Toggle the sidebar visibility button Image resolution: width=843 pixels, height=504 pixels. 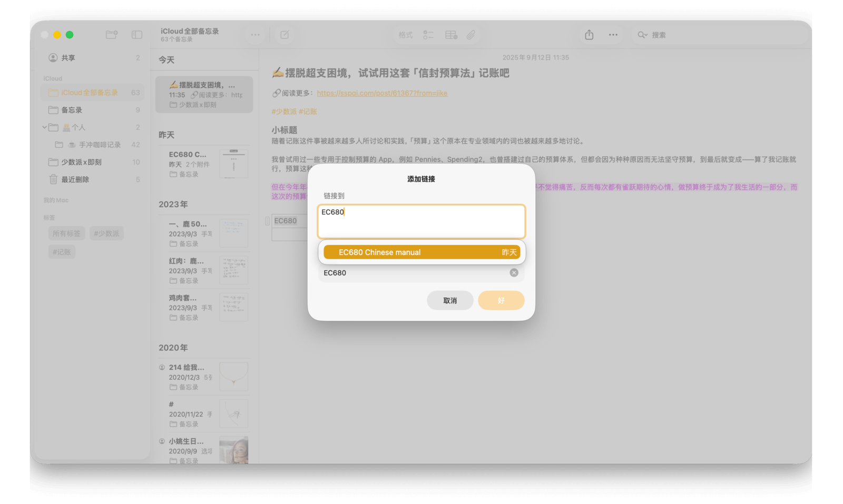pyautogui.click(x=137, y=35)
